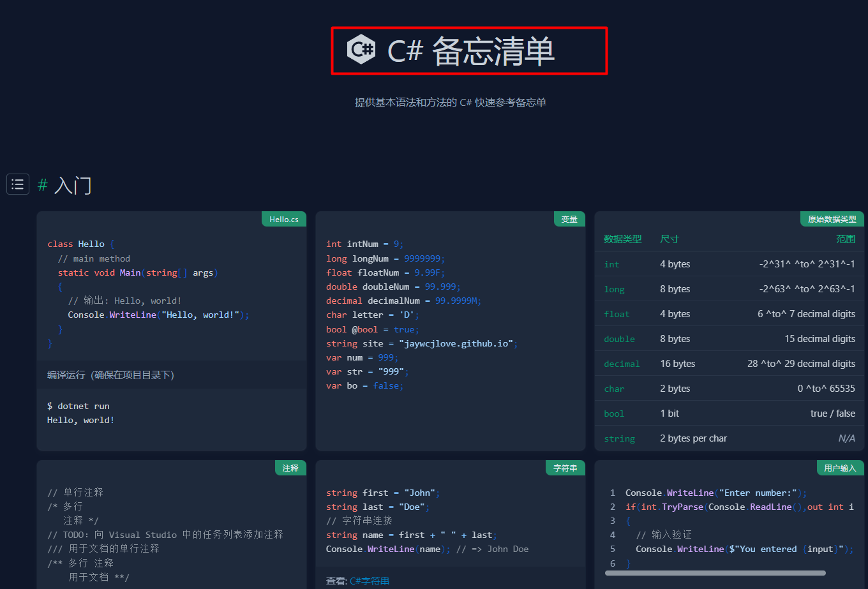Click the 28 ^to^ 29 decimal digits cell
Image resolution: width=868 pixels, height=589 pixels.
click(x=802, y=364)
